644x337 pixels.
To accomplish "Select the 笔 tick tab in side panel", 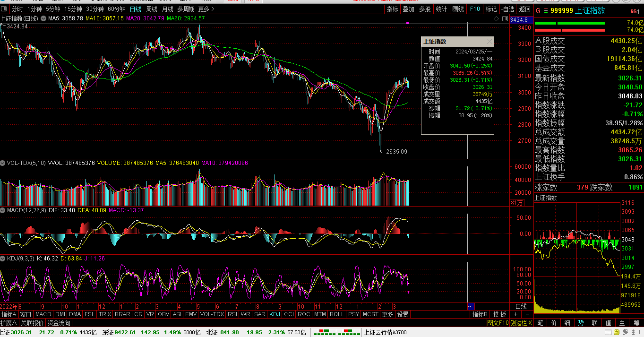I will tap(541, 323).
